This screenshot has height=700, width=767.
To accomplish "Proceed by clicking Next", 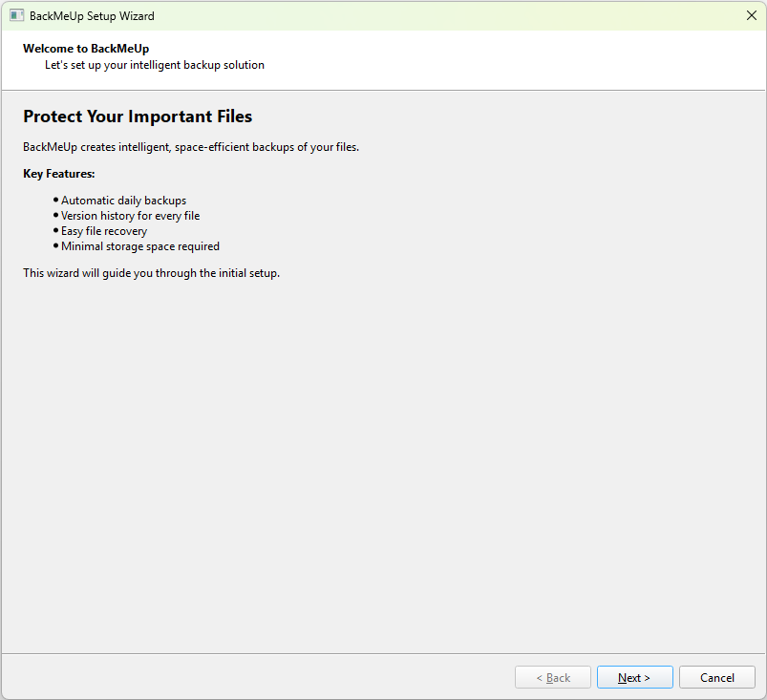I will click(x=634, y=676).
